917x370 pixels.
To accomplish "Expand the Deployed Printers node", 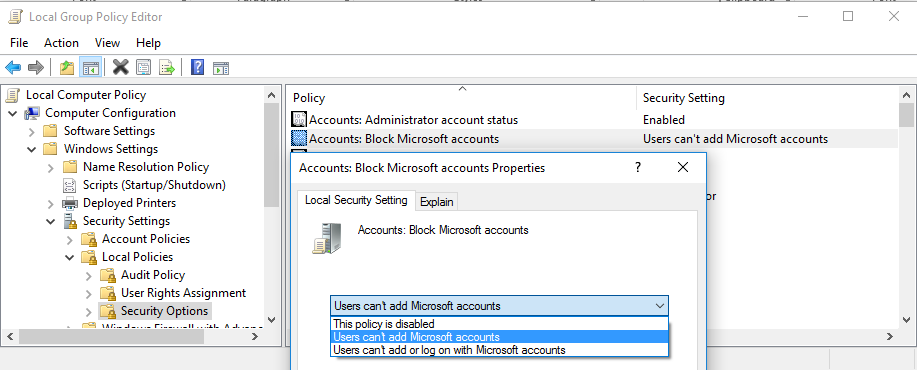I will pos(51,203).
